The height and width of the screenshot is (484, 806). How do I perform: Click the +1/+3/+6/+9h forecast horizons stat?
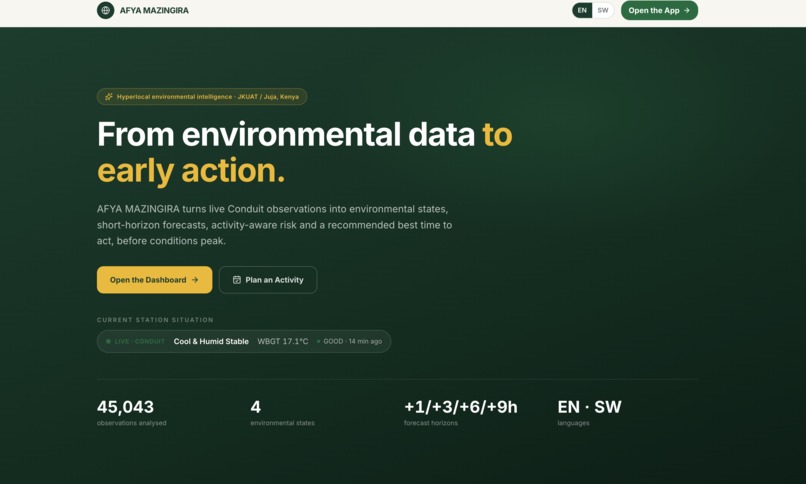[461, 413]
